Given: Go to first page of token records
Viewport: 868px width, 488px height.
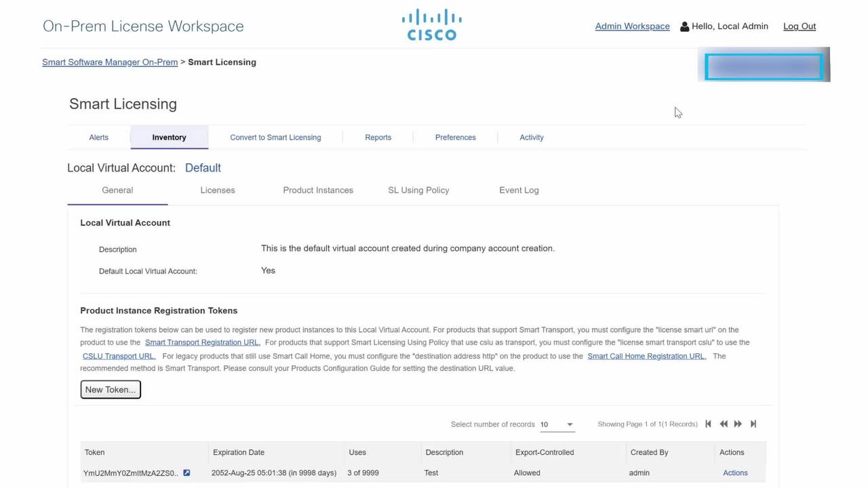Looking at the screenshot, I should tap(708, 424).
